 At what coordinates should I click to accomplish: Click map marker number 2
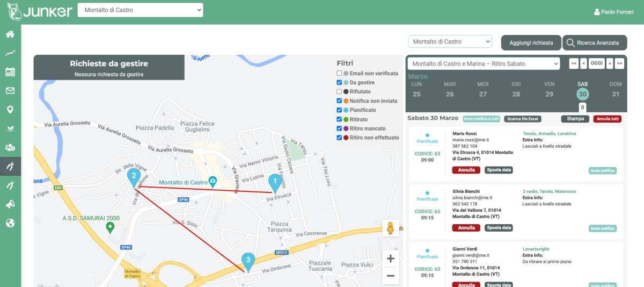133,177
